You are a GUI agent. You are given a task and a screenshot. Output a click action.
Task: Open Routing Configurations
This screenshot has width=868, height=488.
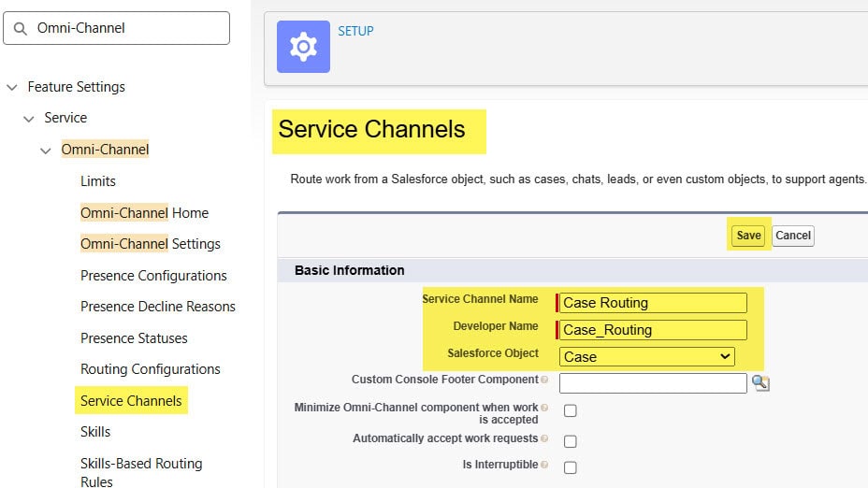coord(151,369)
